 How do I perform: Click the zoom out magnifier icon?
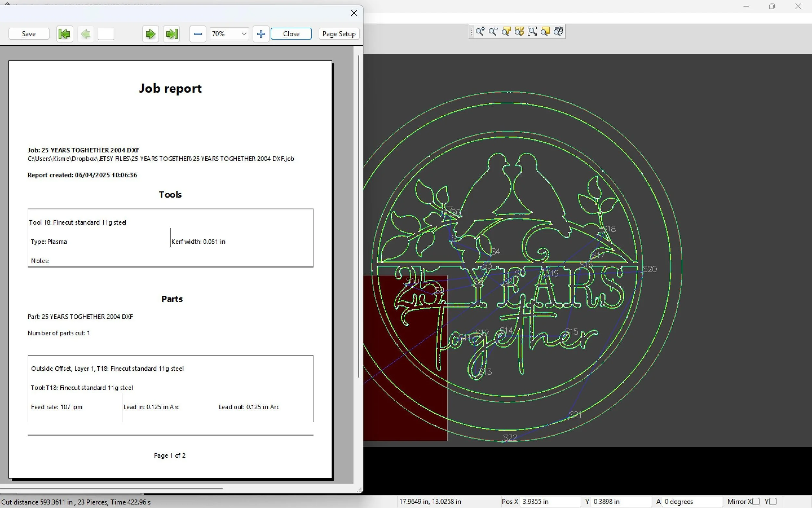(x=493, y=32)
